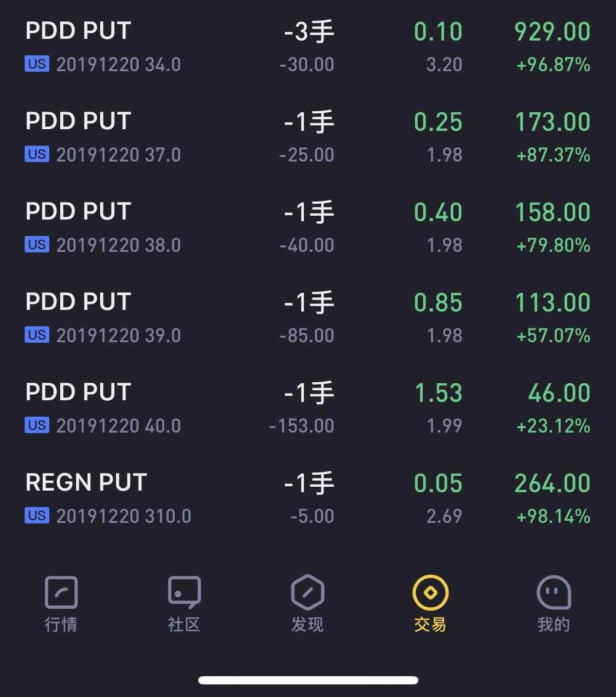The height and width of the screenshot is (697, 616).
Task: Open PDD PUT 20191220 37.0 position
Action: tap(308, 137)
